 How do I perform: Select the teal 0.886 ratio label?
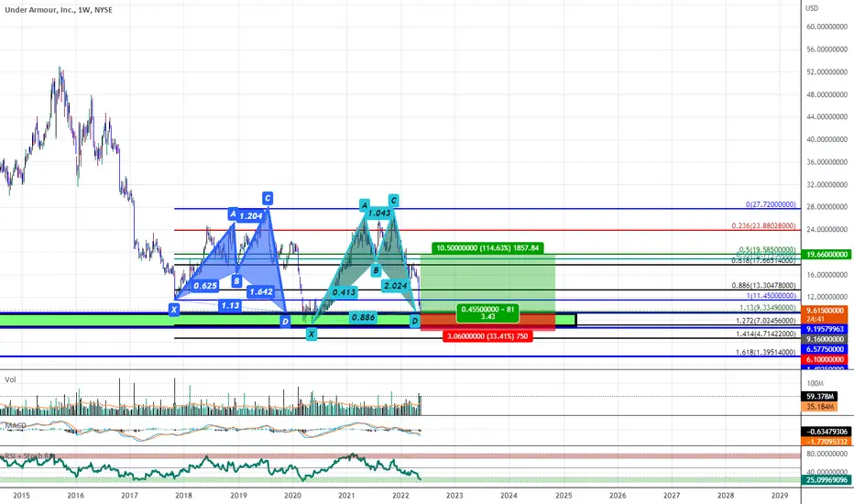click(x=363, y=317)
